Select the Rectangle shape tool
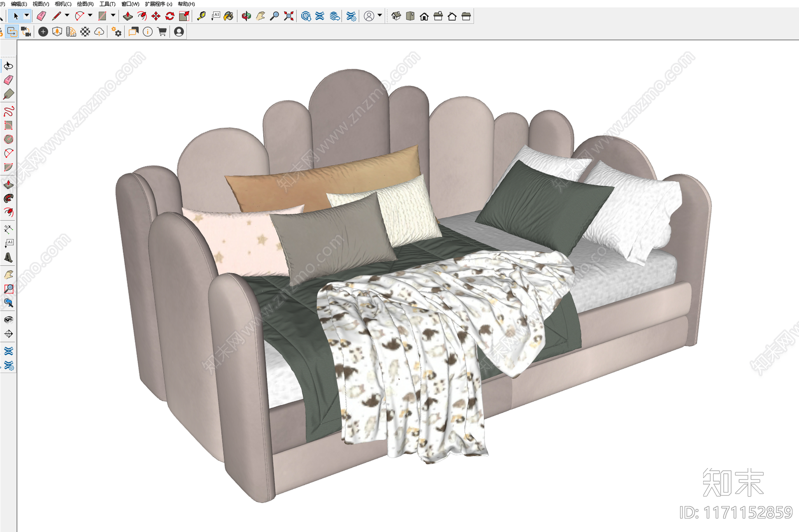Screen dimensions: 799x532 click(x=102, y=16)
